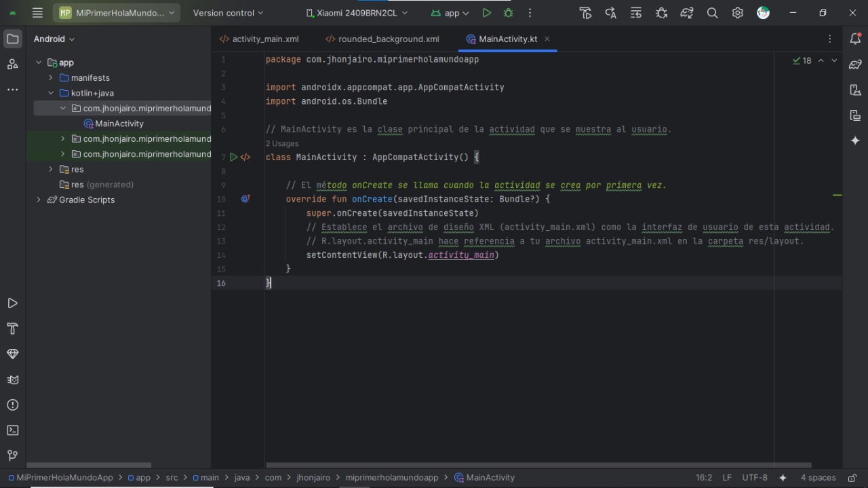Image resolution: width=868 pixels, height=488 pixels.
Task: Open Gemini sparkle tool window
Action: coord(855,140)
